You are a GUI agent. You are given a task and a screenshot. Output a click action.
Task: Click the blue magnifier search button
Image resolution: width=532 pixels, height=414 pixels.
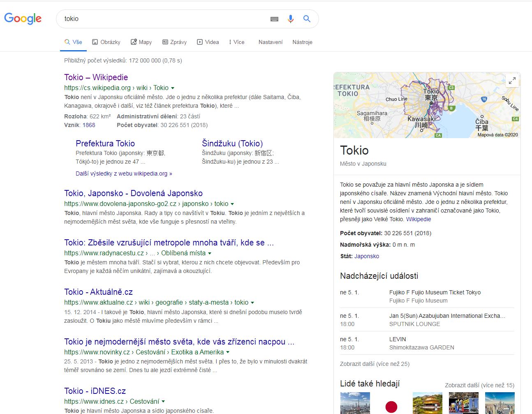coord(307,19)
